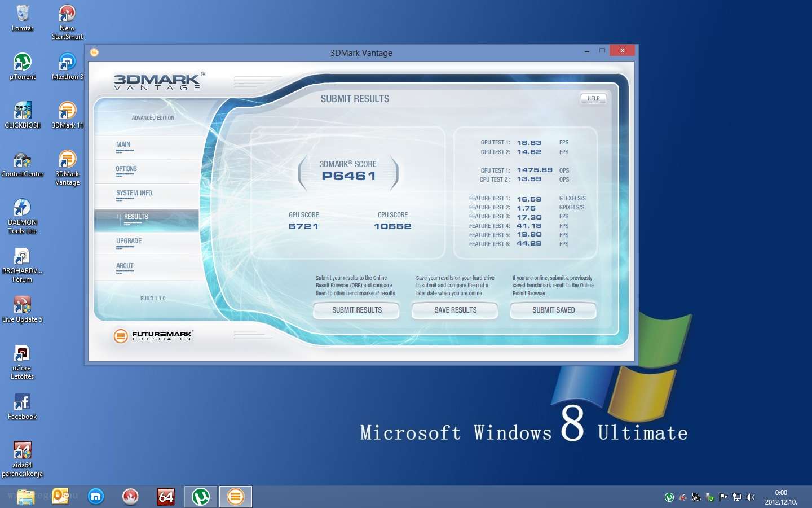812x508 pixels.
Task: Click the BUILD 1.1.0 text
Action: click(153, 299)
